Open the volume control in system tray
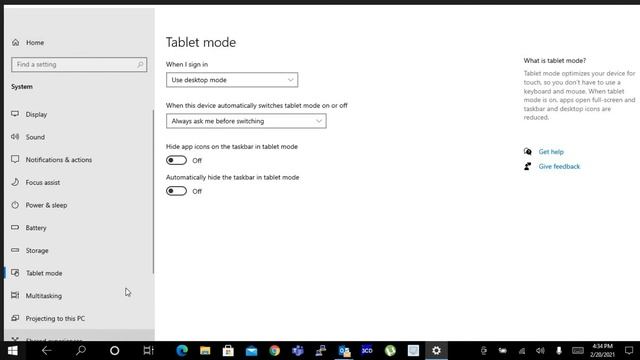The width and height of the screenshot is (640, 360). 540,351
